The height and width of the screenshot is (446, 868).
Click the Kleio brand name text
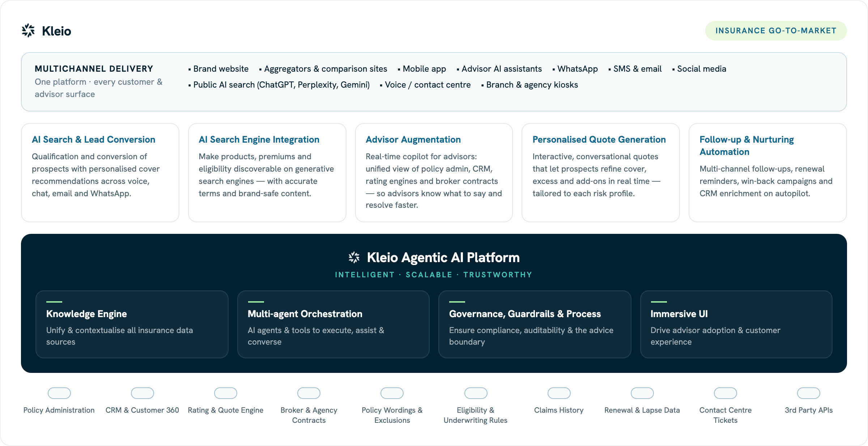coord(56,31)
